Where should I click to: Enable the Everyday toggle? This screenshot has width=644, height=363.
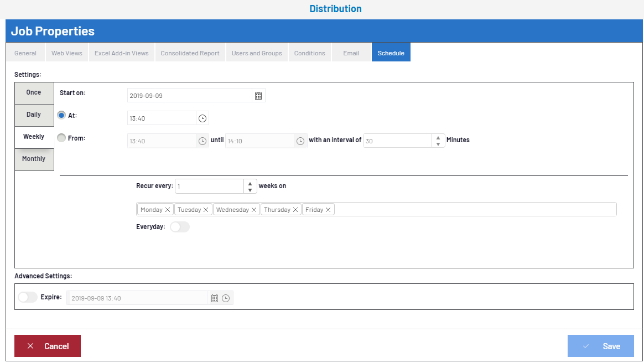pyautogui.click(x=179, y=227)
